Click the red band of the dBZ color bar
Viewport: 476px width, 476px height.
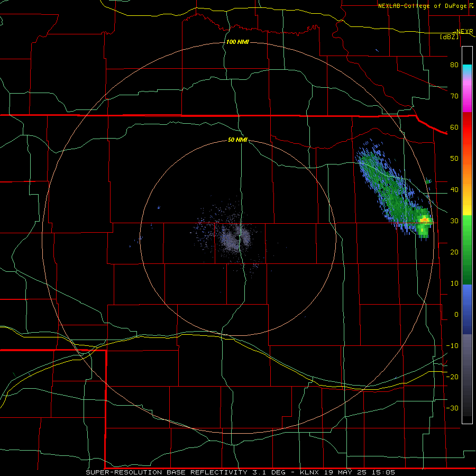pyautogui.click(x=467, y=128)
